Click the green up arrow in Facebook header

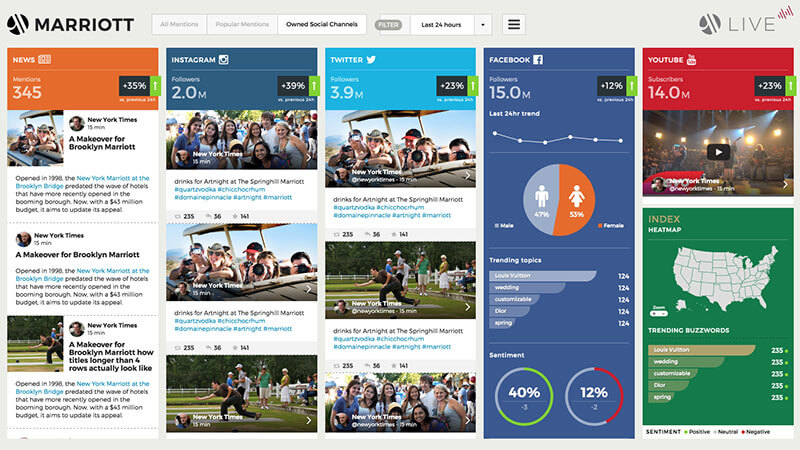click(x=632, y=86)
